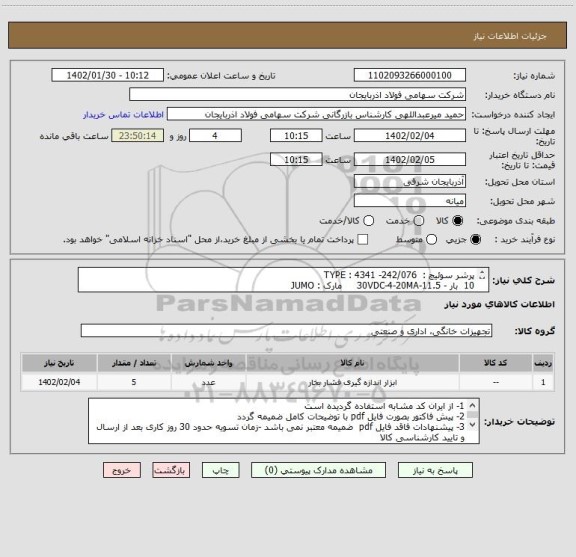Click the چاپ print button
The image size is (576, 557).
[221, 470]
